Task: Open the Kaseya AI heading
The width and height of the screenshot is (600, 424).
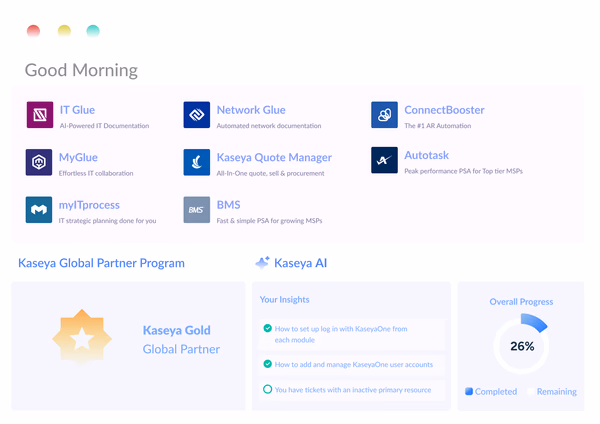Action: pyautogui.click(x=300, y=263)
